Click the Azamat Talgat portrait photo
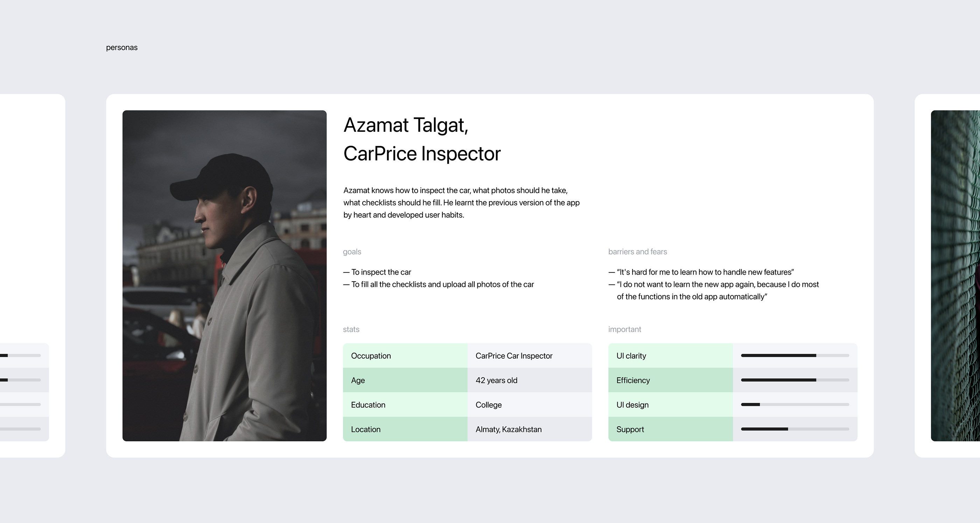980x523 pixels. [224, 276]
